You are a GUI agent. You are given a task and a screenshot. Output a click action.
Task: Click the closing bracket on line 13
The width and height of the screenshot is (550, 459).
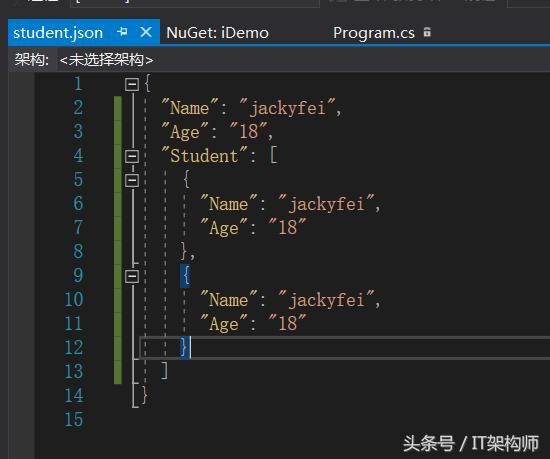[x=164, y=371]
